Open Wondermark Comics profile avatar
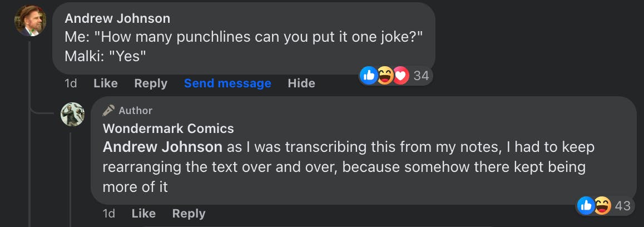 (72, 114)
